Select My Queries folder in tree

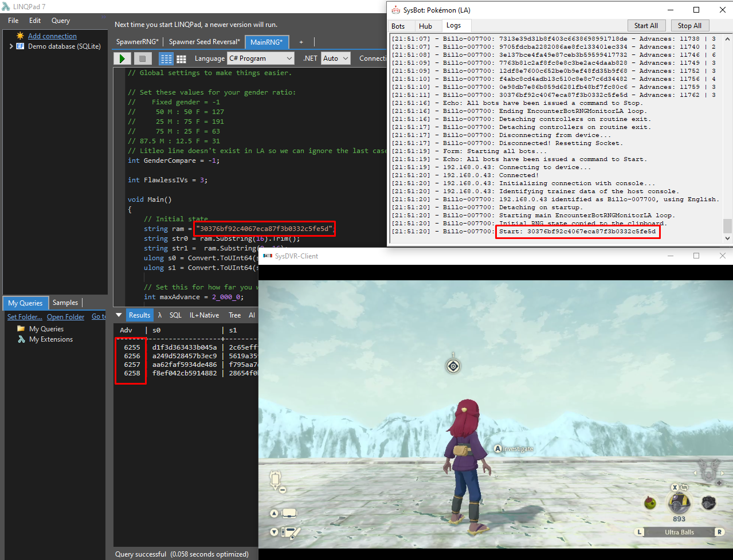[46, 328]
